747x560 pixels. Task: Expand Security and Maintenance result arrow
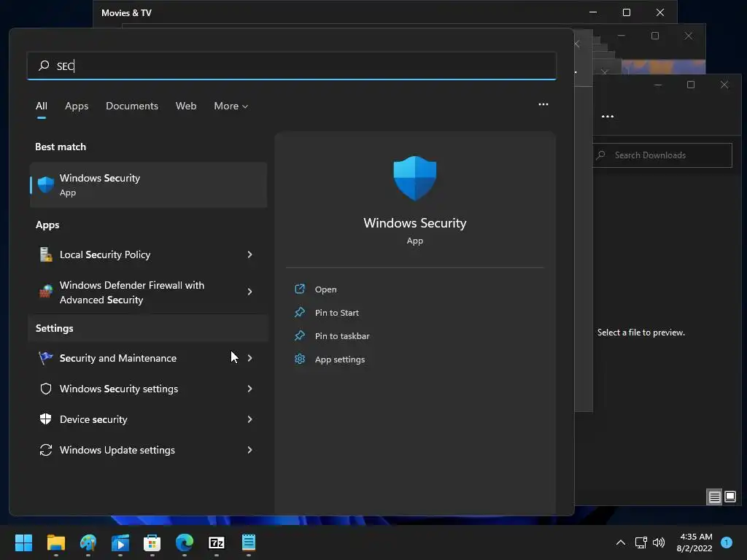(249, 357)
